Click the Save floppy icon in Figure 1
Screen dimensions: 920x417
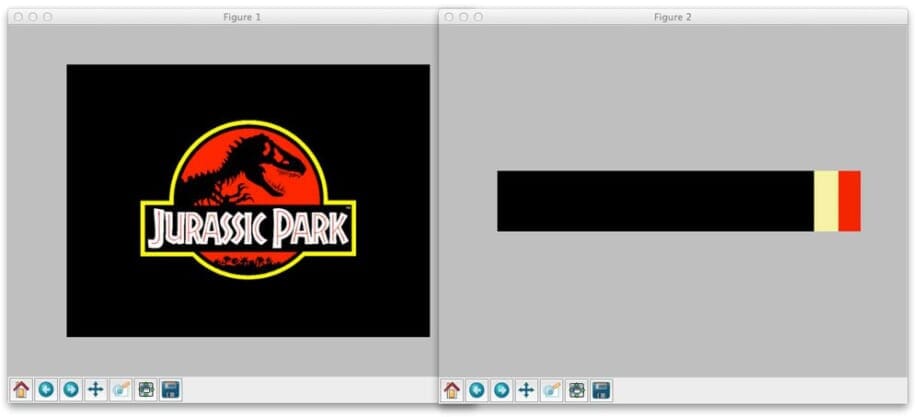[x=171, y=390]
